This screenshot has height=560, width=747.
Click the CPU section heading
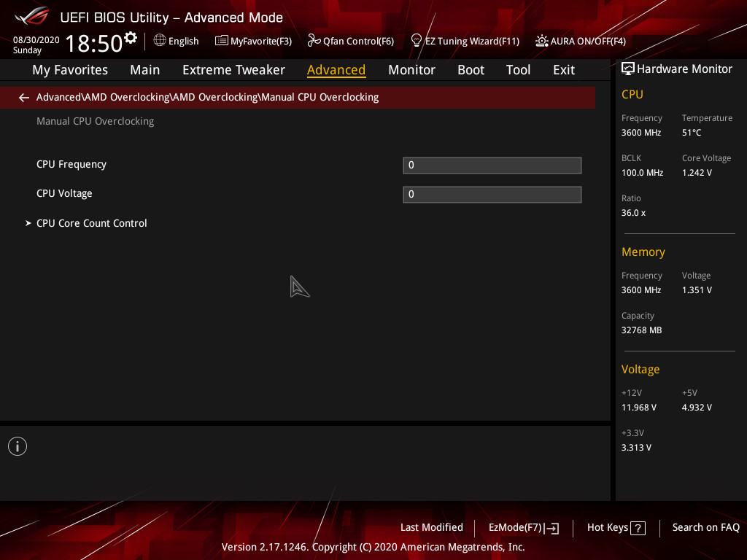pyautogui.click(x=632, y=94)
